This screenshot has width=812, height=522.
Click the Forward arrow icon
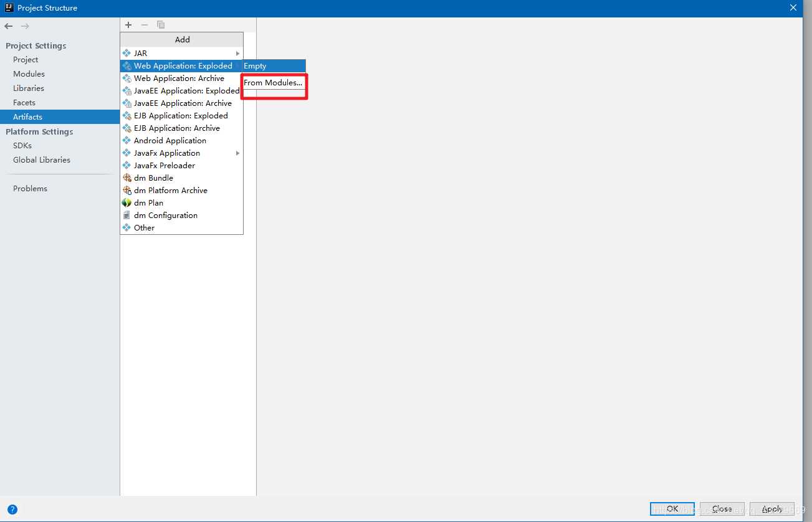[25, 26]
